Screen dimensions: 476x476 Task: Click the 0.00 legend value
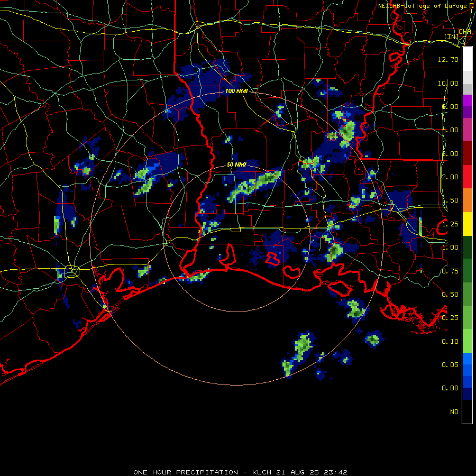pyautogui.click(x=450, y=388)
